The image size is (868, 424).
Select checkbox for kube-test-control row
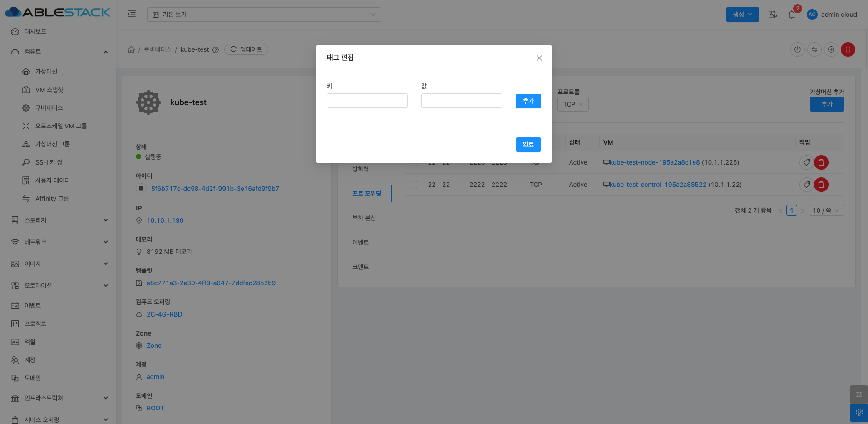click(x=414, y=185)
